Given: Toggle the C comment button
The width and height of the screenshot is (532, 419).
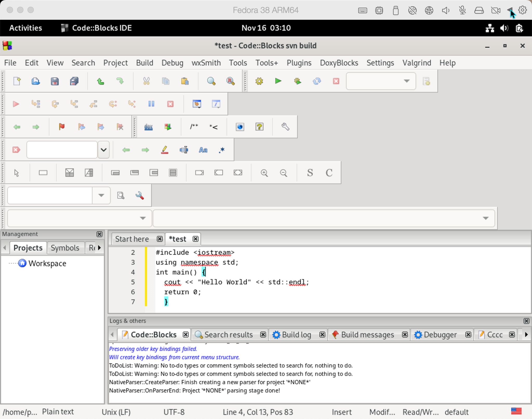Looking at the screenshot, I should [329, 173].
